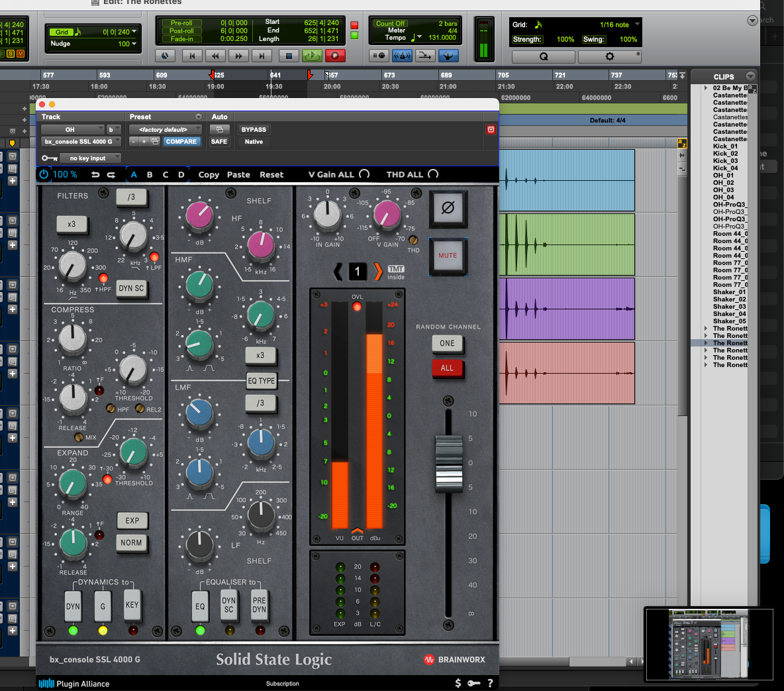784x691 pixels.
Task: Toggle the BYPASS button
Action: point(254,130)
